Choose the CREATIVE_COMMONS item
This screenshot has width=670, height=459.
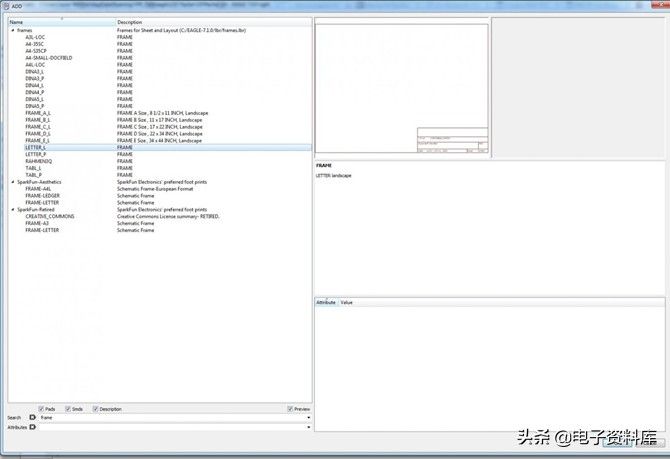[x=49, y=216]
